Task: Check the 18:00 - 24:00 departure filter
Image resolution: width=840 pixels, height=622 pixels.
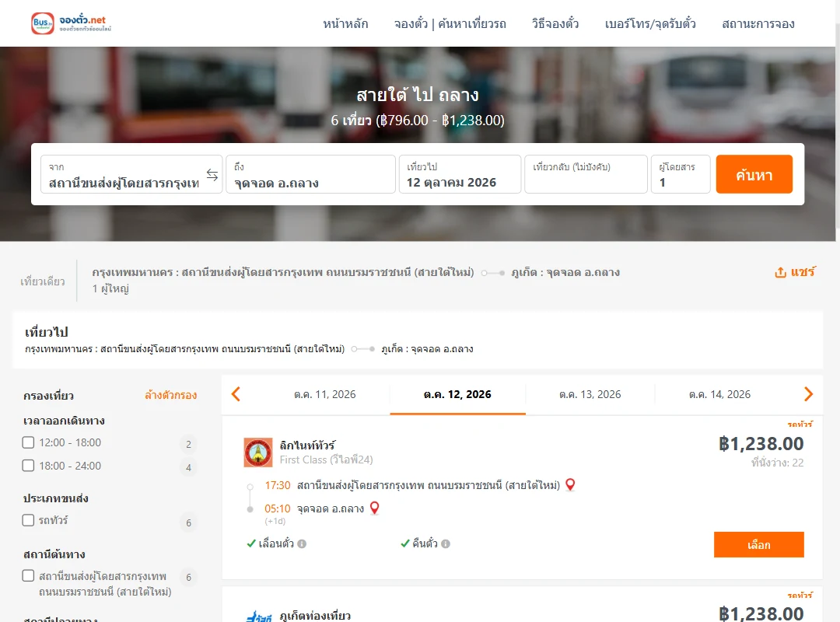Action: click(x=29, y=466)
